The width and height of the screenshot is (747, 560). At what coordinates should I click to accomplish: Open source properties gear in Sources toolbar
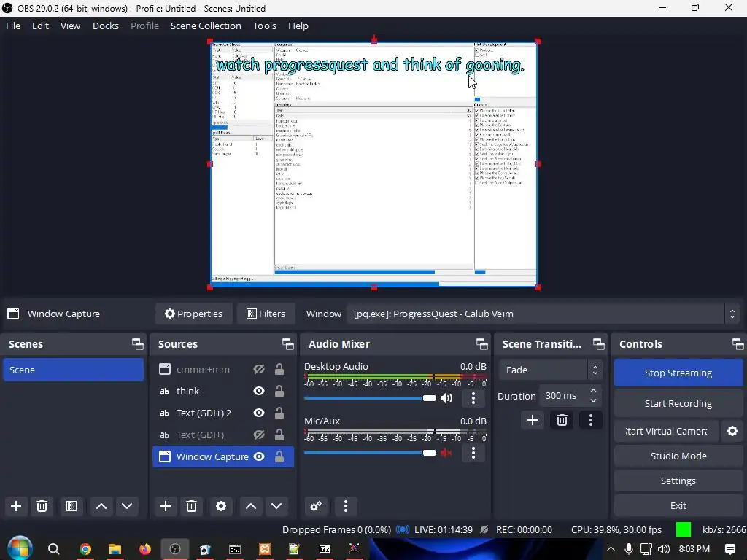click(221, 506)
